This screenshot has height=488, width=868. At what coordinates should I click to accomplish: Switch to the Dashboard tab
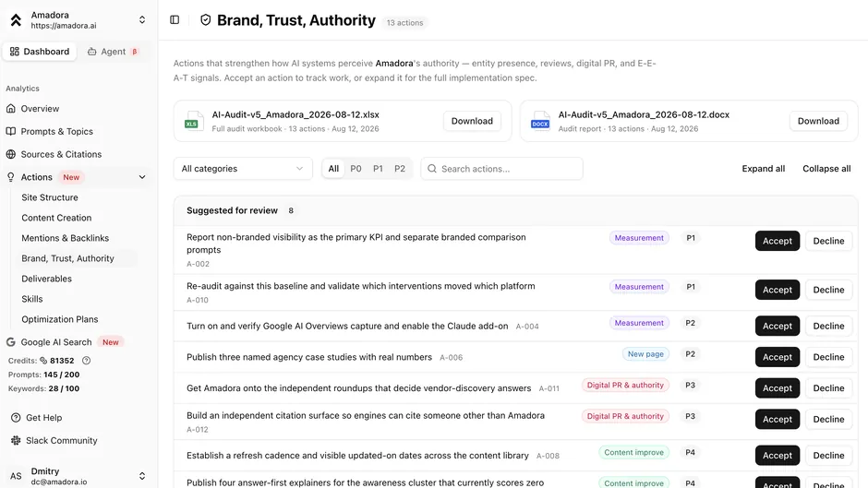point(40,52)
